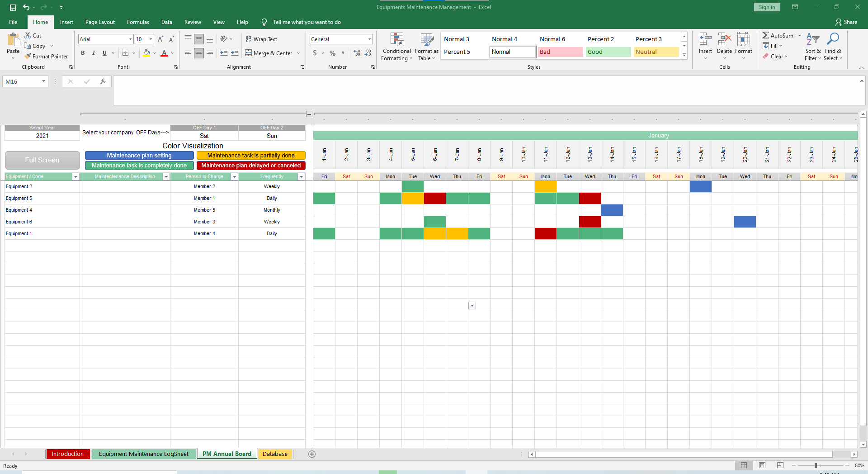The width and height of the screenshot is (868, 474).
Task: Open the Frequently column filter dropdown
Action: click(302, 177)
